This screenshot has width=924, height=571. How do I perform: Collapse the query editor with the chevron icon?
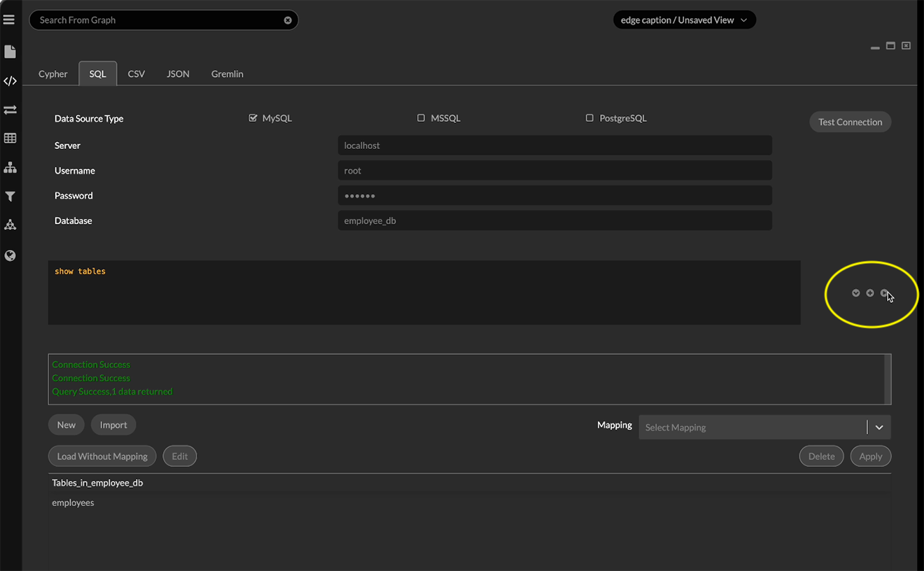pos(855,292)
